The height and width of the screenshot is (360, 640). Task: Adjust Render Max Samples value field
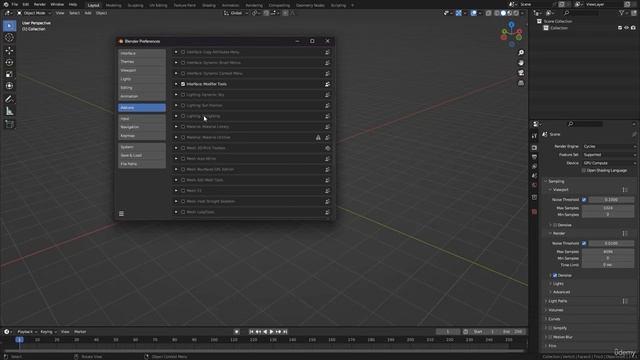[608, 252]
